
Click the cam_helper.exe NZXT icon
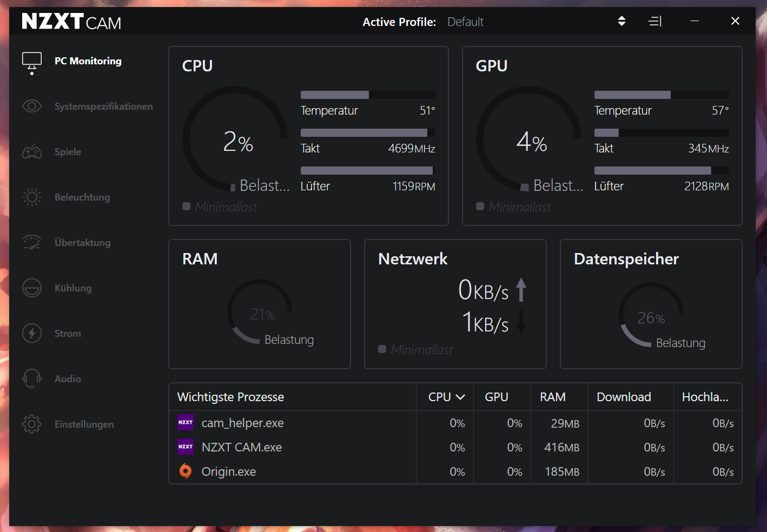pos(186,422)
